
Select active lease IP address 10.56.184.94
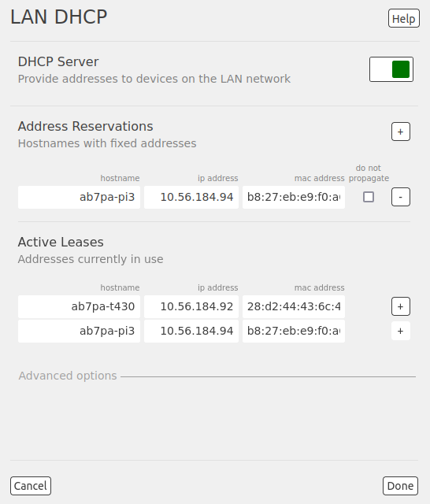(191, 331)
